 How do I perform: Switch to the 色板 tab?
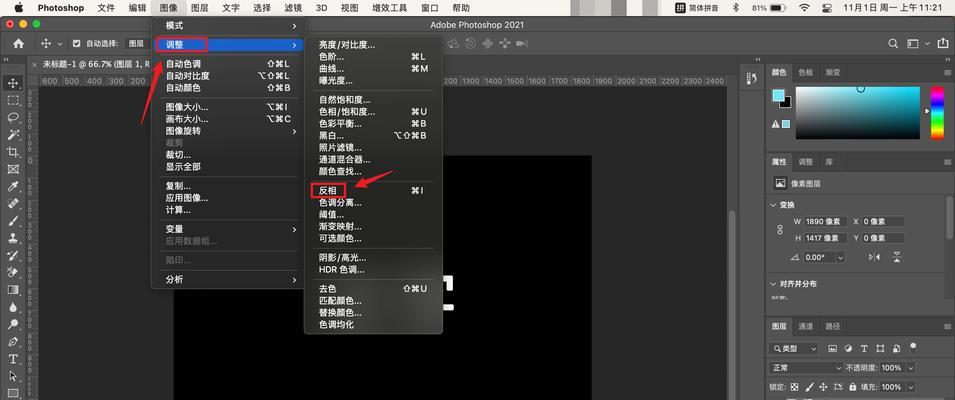tap(805, 72)
